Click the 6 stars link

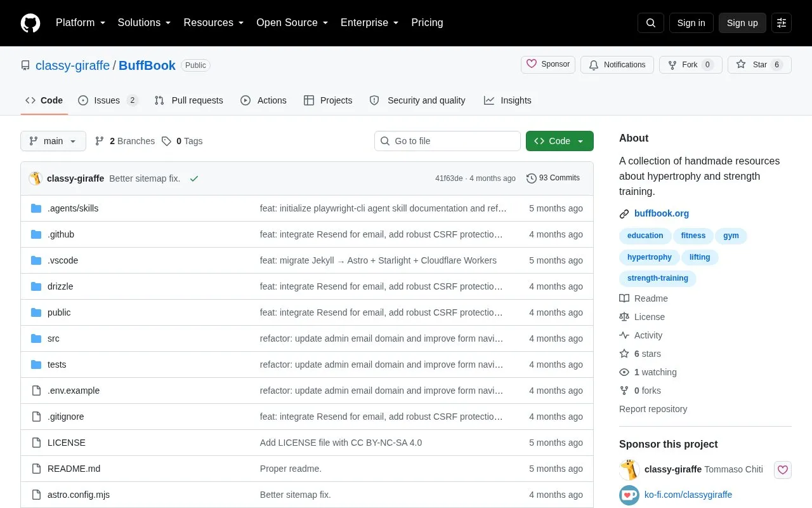(640, 354)
